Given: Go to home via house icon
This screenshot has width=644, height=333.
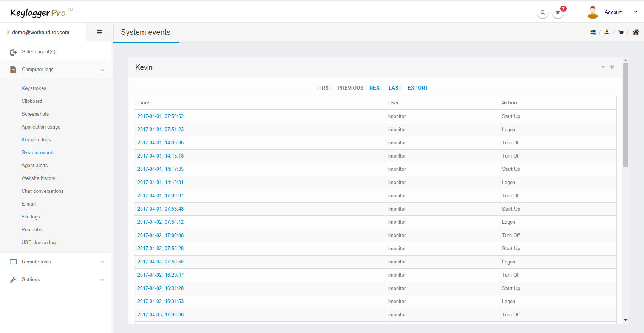Looking at the screenshot, I should (636, 32).
